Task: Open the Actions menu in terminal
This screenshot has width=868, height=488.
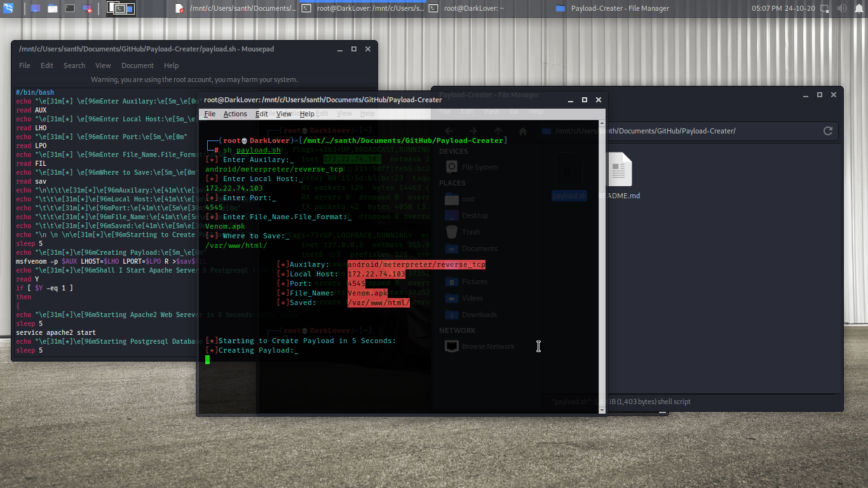Action: click(235, 114)
